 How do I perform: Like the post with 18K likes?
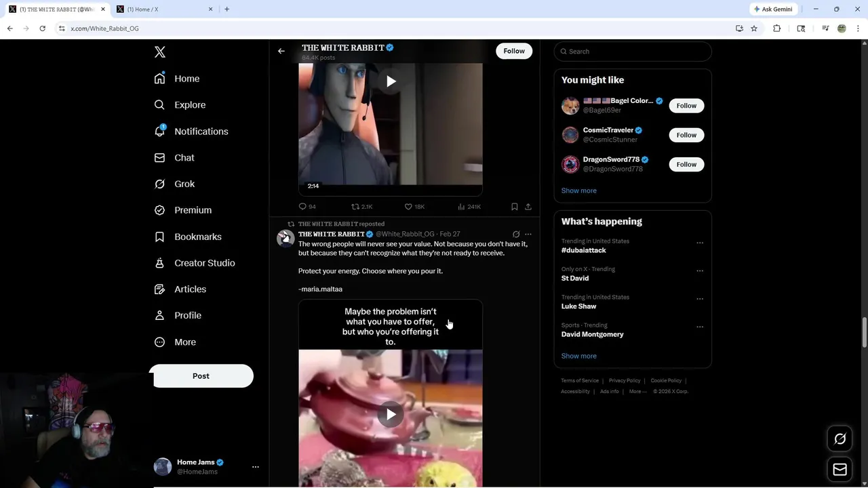(414, 207)
